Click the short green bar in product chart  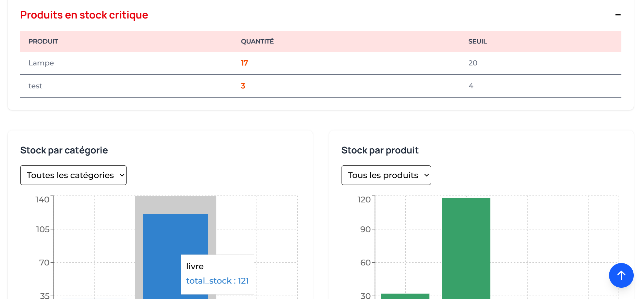click(405, 296)
